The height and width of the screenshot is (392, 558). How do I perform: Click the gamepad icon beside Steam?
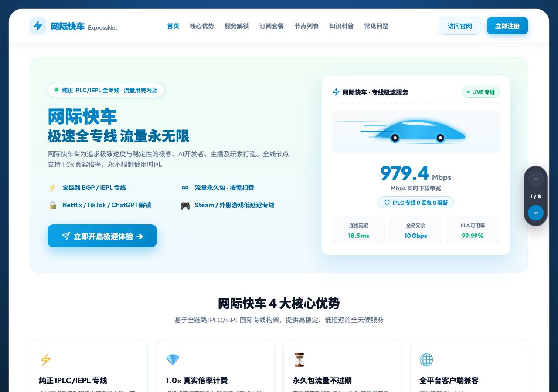(x=185, y=205)
